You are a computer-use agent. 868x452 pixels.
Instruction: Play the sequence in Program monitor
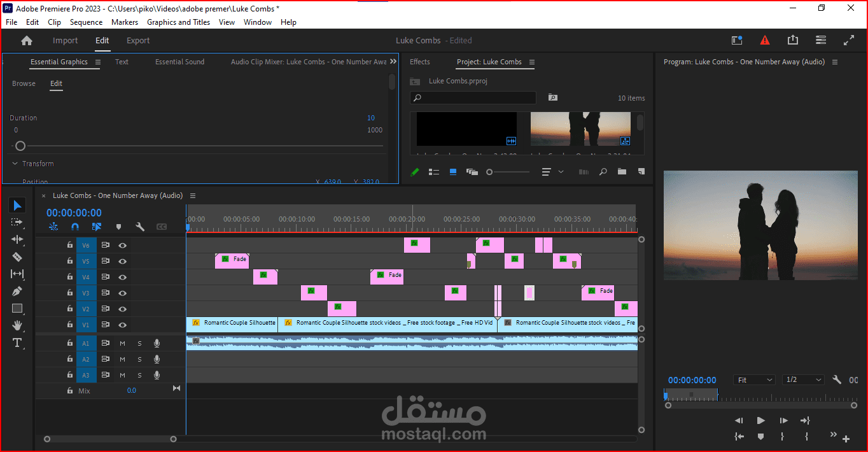point(760,420)
